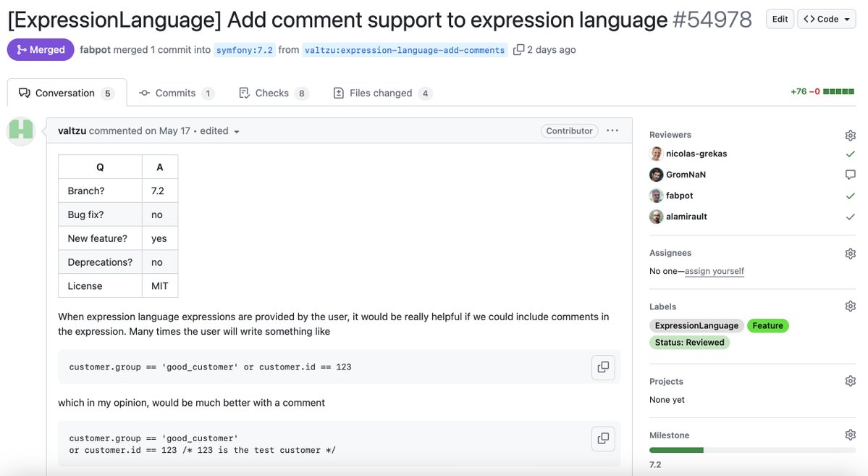Expand the edited history dropdown
868x476 pixels.
(x=220, y=131)
